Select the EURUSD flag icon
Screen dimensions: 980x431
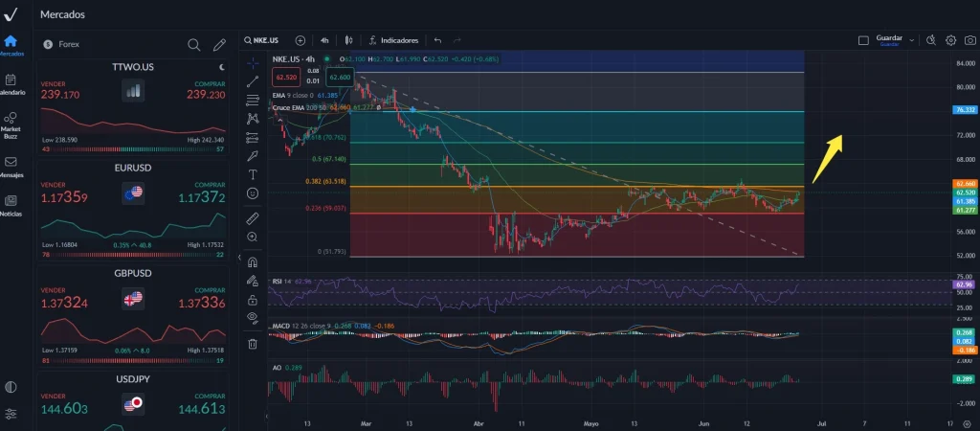[x=133, y=193]
